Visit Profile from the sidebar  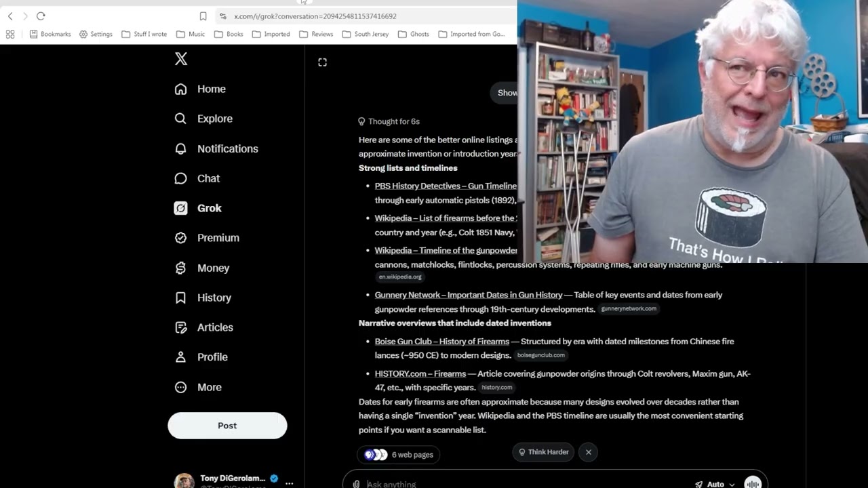point(201,357)
